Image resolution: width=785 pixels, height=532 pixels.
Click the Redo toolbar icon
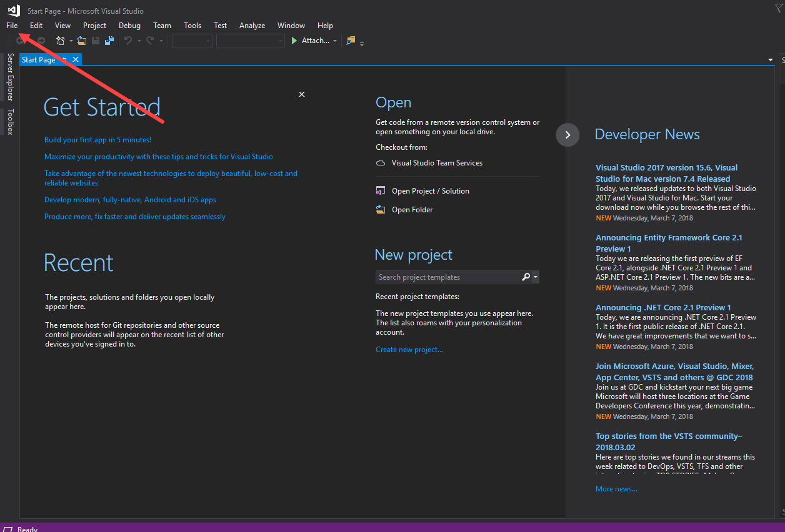[x=151, y=40]
